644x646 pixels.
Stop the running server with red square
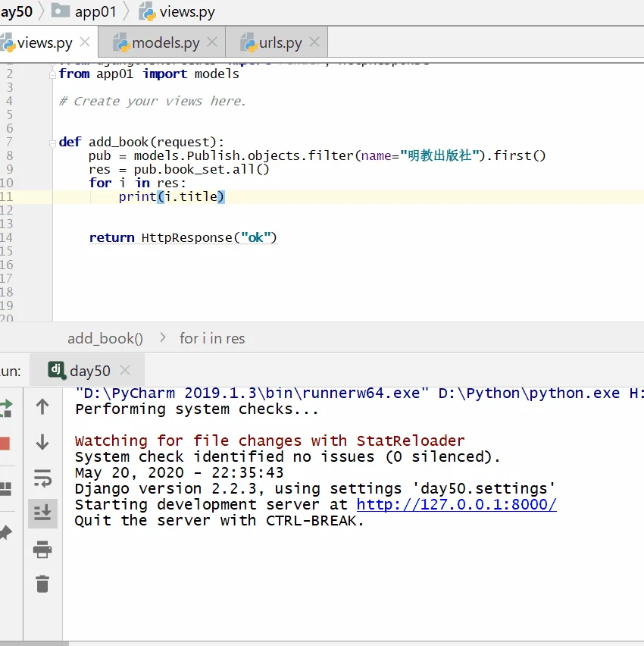click(5, 444)
